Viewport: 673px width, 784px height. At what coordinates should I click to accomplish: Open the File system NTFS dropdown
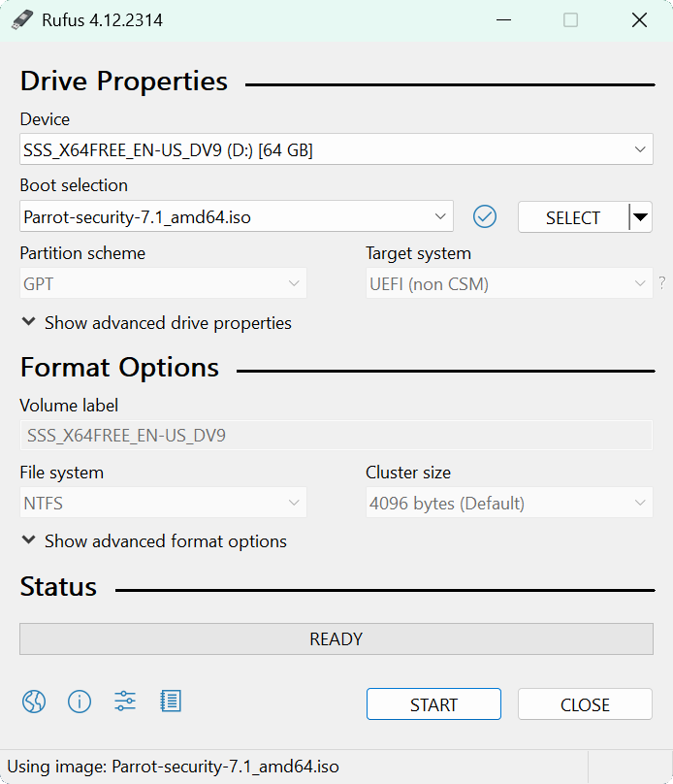[163, 504]
